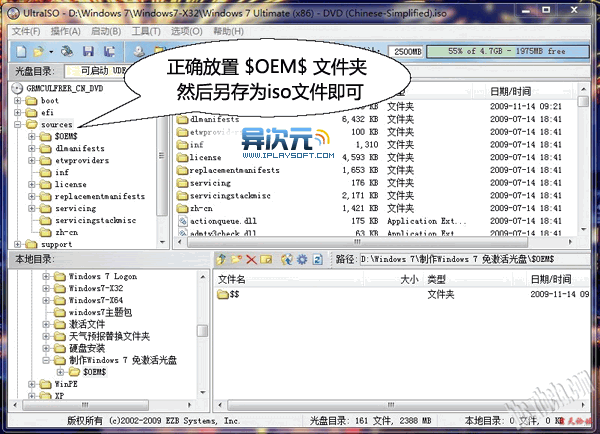The image size is (600, 434).
Task: Select zh-cn folder in disc tree
Action: click(66, 232)
